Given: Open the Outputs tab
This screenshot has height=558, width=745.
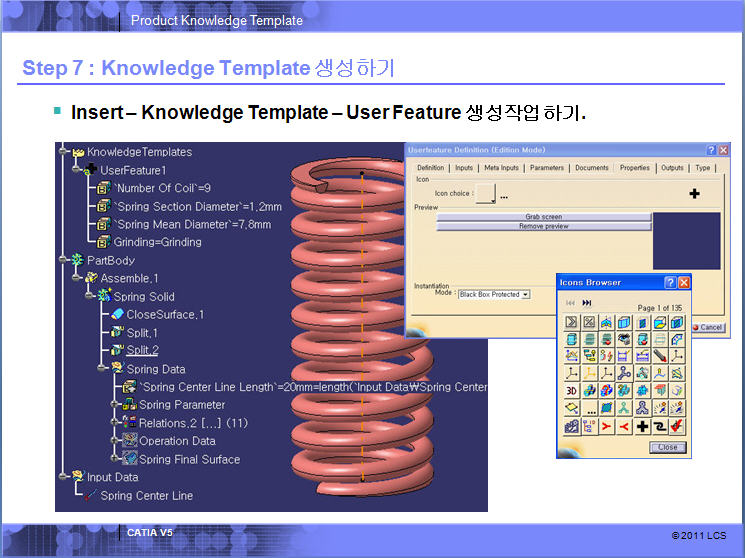Looking at the screenshot, I should (672, 168).
